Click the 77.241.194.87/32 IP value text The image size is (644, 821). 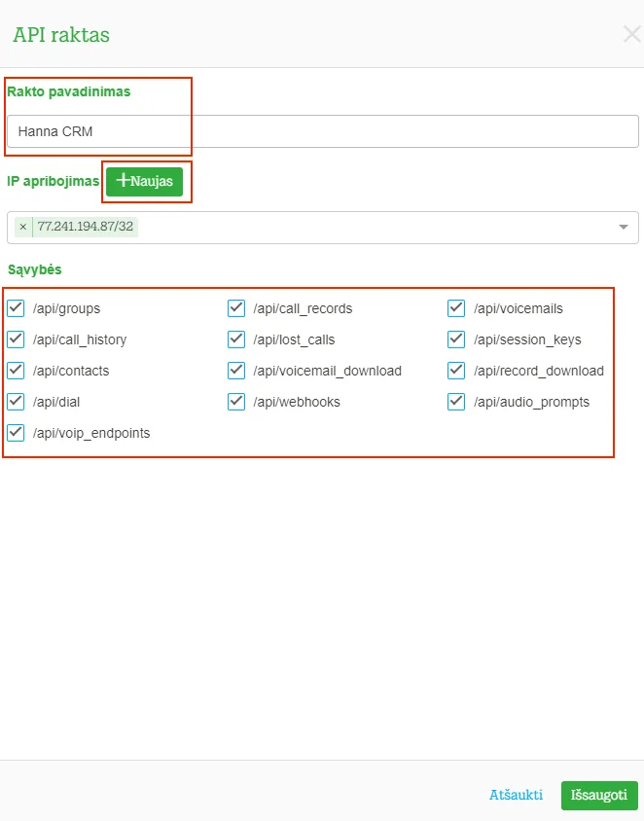(x=86, y=227)
